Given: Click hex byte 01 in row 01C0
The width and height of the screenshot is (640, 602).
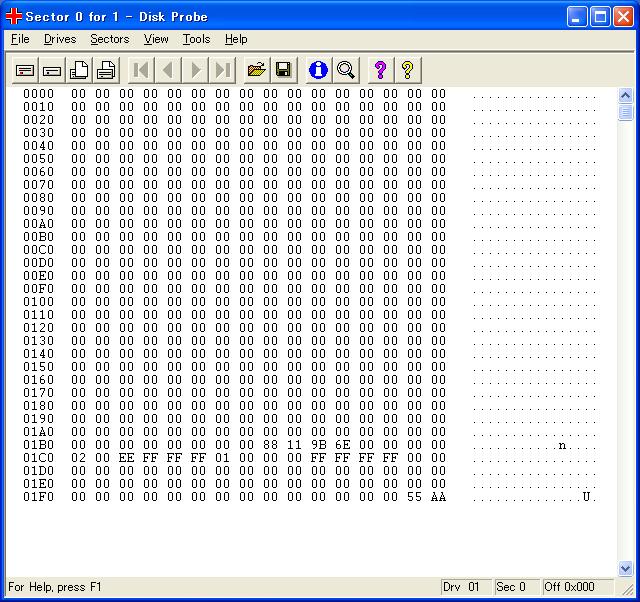Looking at the screenshot, I should pyautogui.click(x=222, y=458).
